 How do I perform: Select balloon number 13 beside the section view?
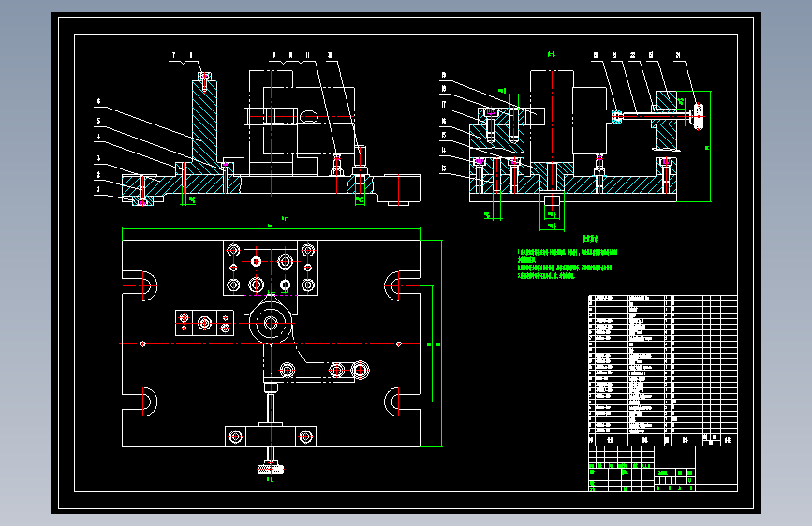click(444, 168)
